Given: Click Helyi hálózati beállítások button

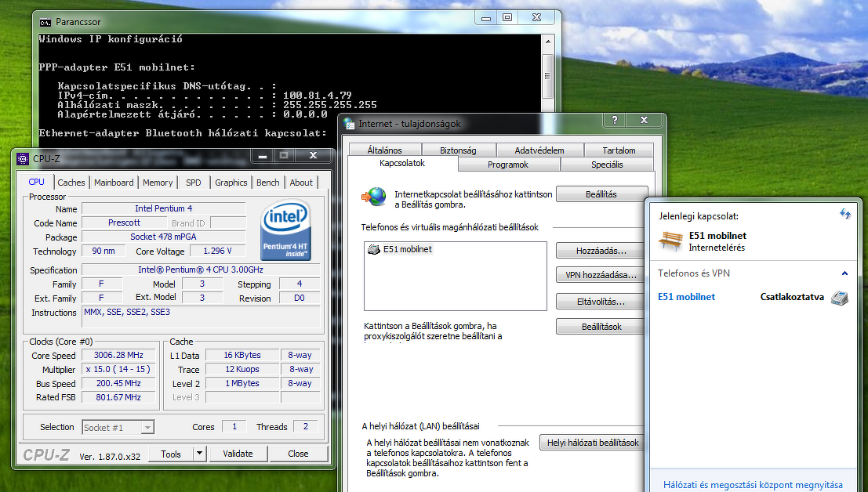Looking at the screenshot, I should (592, 443).
